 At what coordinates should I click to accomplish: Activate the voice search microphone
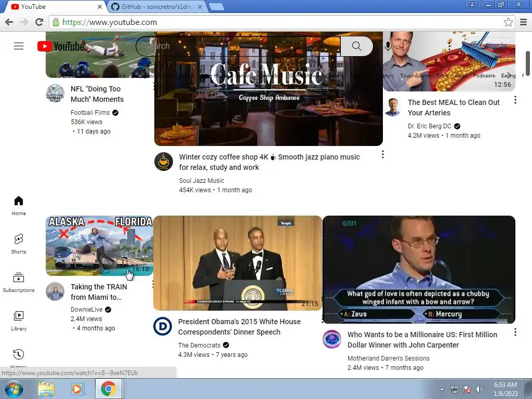point(388,46)
